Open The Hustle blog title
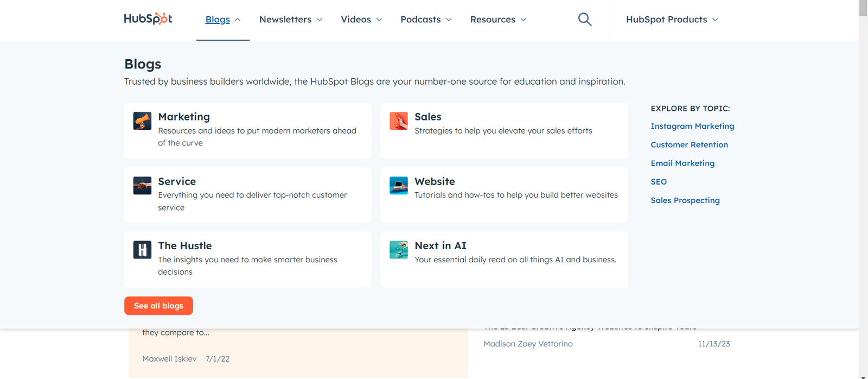This screenshot has width=868, height=379. [185, 245]
